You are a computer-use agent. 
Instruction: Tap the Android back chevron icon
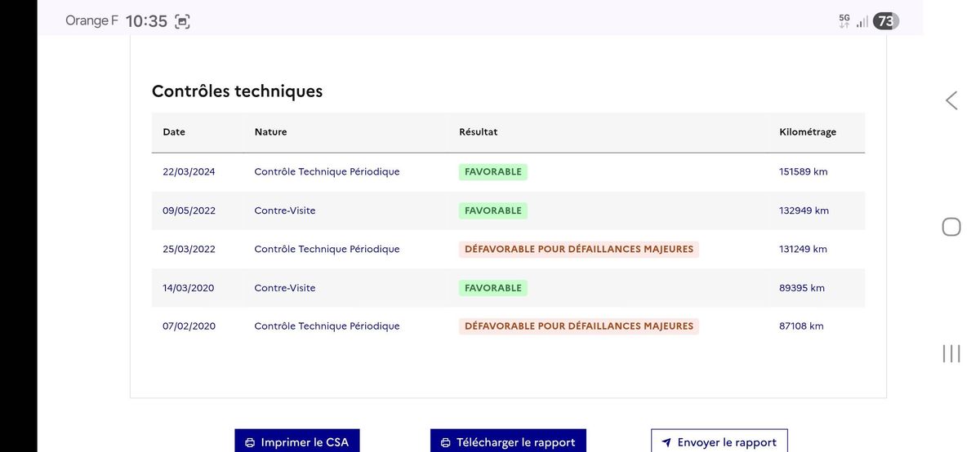(x=951, y=100)
